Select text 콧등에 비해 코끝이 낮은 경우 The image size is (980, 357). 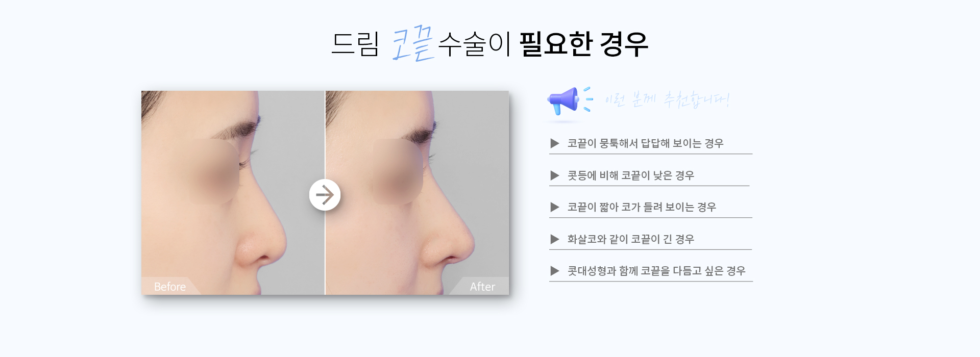(x=631, y=175)
